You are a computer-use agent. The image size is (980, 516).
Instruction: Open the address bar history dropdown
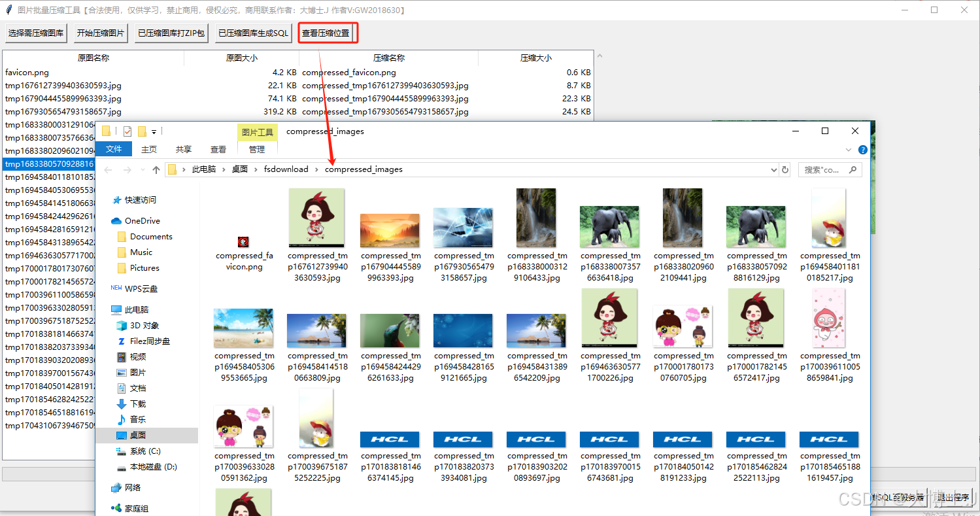(x=774, y=170)
